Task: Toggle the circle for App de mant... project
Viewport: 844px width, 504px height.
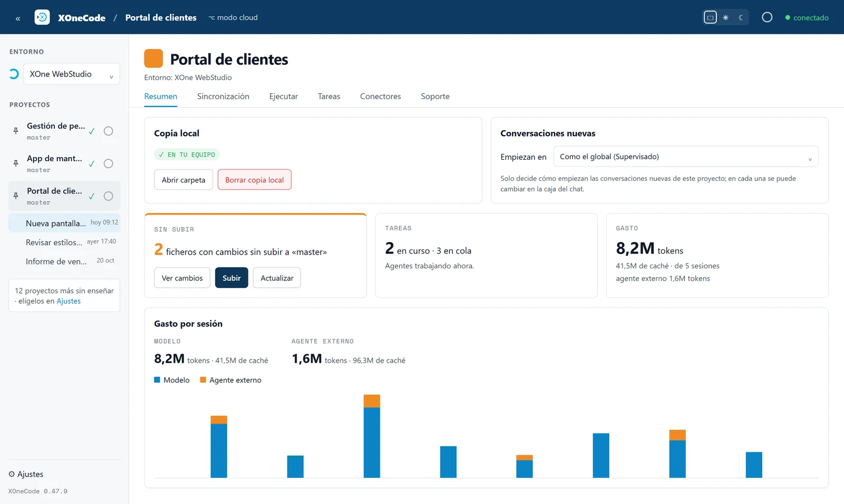Action: pyautogui.click(x=108, y=163)
